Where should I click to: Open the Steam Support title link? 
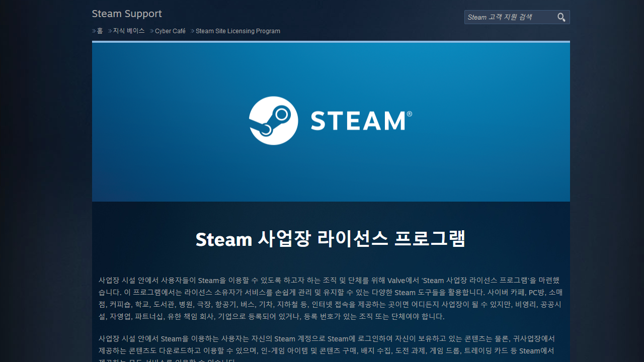click(x=127, y=14)
